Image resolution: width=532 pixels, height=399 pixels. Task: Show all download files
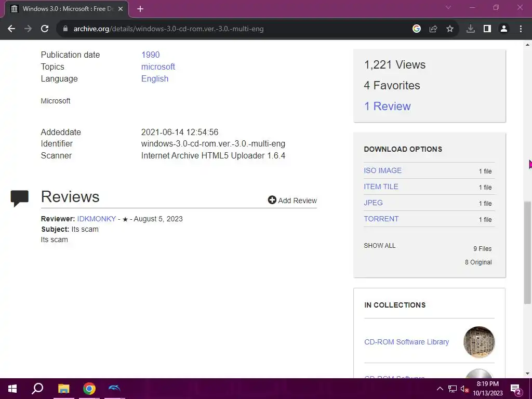[380, 246]
